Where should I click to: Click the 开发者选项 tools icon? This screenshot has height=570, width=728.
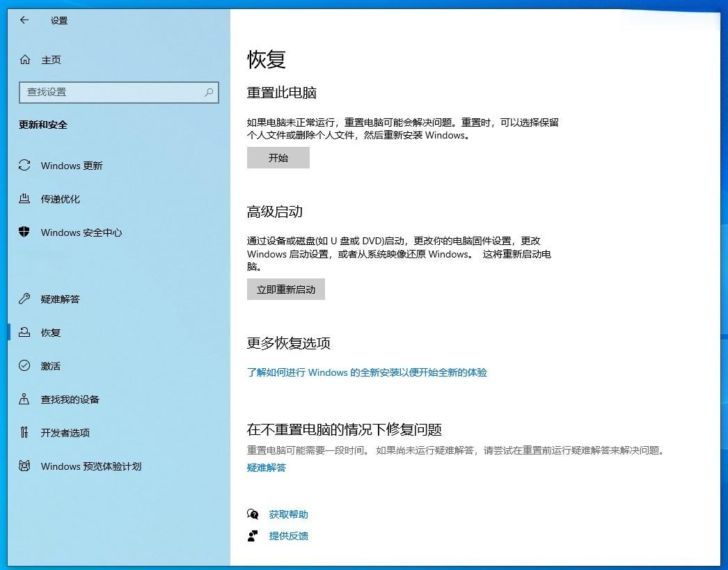point(24,433)
